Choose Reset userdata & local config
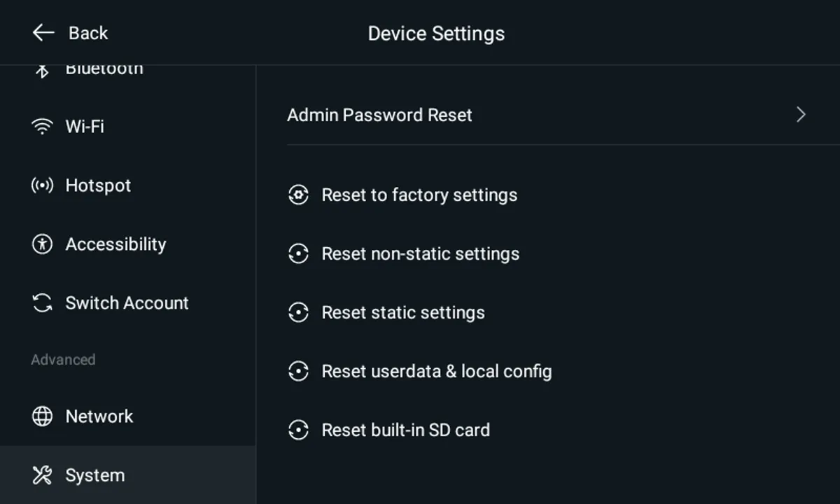The width and height of the screenshot is (840, 504). (x=436, y=371)
